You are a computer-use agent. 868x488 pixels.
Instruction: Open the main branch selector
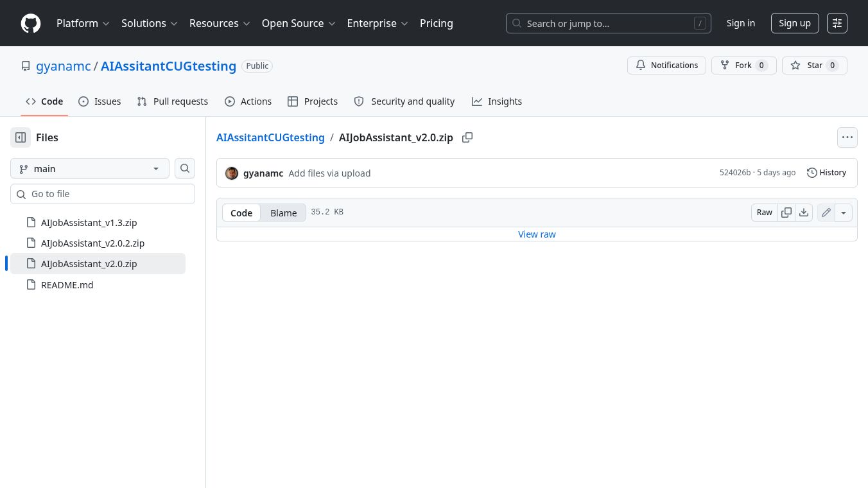tap(90, 168)
